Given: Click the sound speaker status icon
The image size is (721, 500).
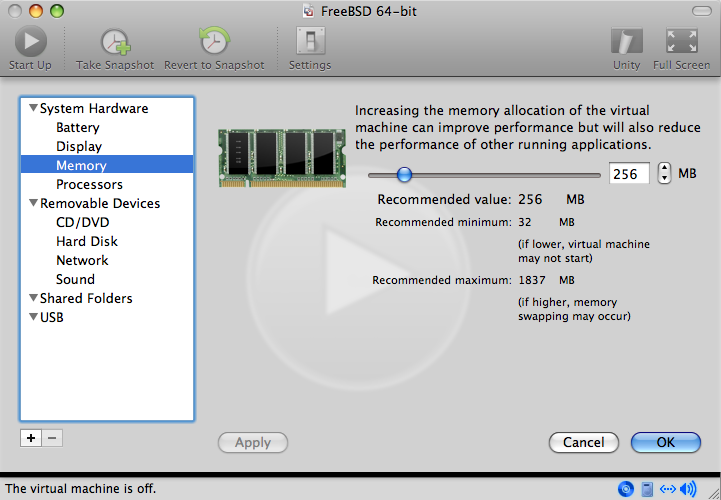Looking at the screenshot, I should click(x=688, y=489).
